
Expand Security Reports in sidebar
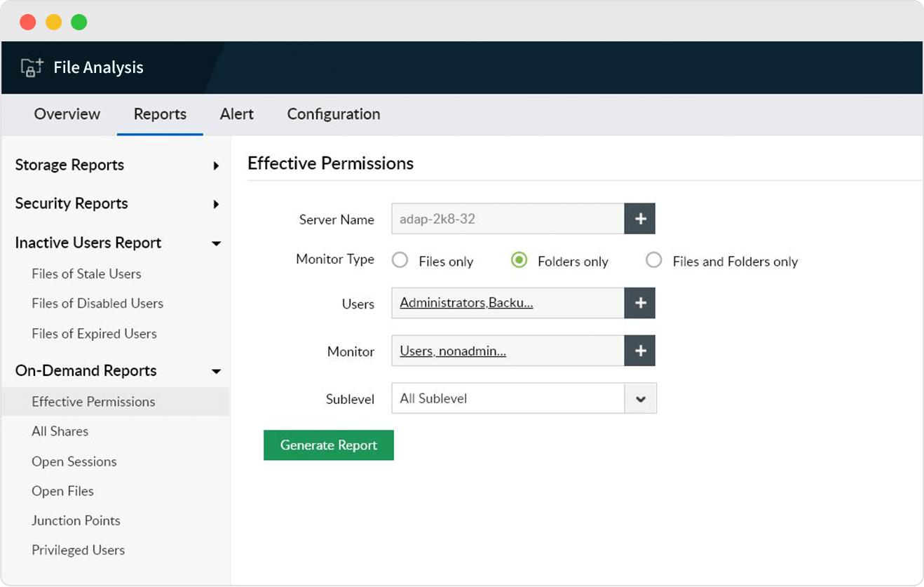click(x=216, y=205)
